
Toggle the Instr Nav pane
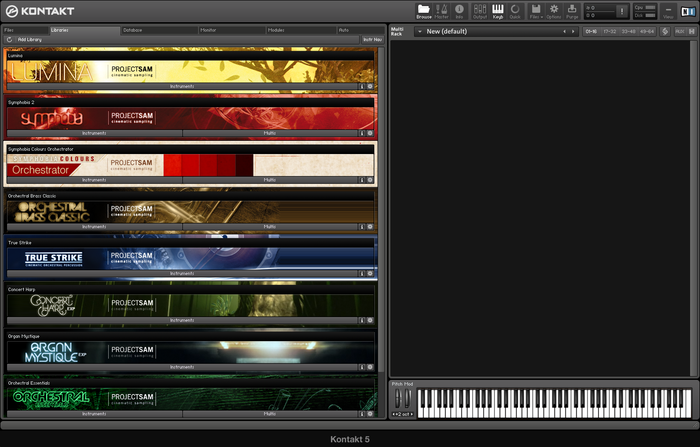[371, 39]
